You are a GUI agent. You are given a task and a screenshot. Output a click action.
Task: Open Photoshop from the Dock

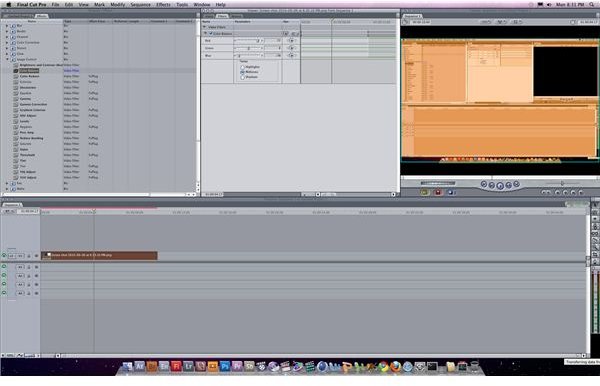[x=225, y=366]
